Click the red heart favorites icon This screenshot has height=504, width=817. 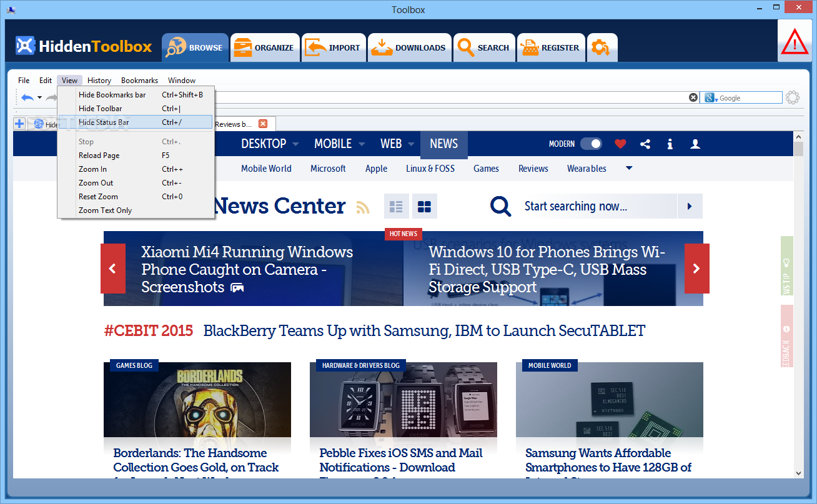coord(620,144)
